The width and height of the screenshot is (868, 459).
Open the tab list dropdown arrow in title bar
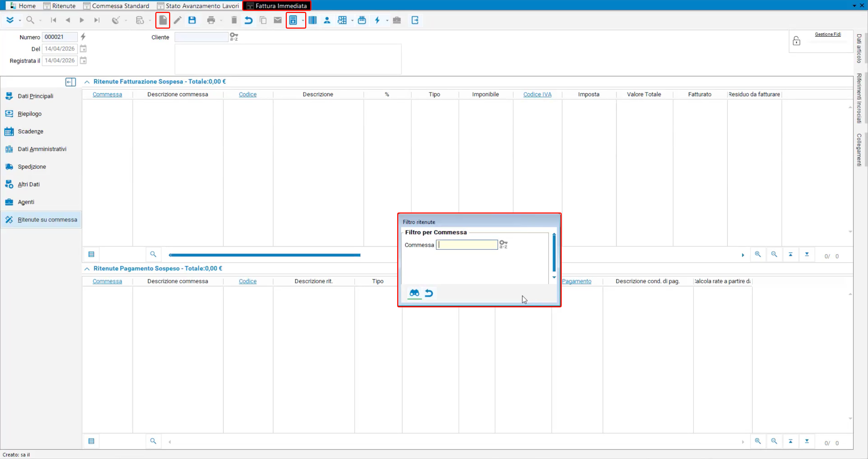point(854,5)
